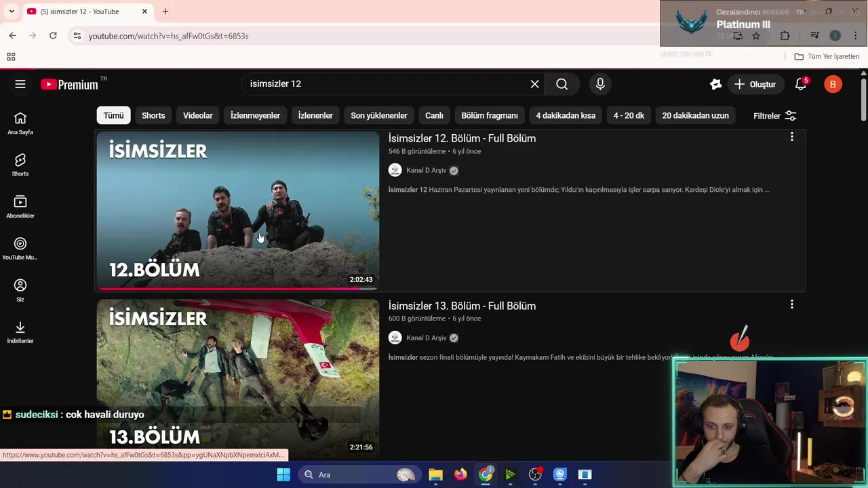The height and width of the screenshot is (488, 868).
Task: Open media controls icon in toolbar
Action: (x=814, y=36)
